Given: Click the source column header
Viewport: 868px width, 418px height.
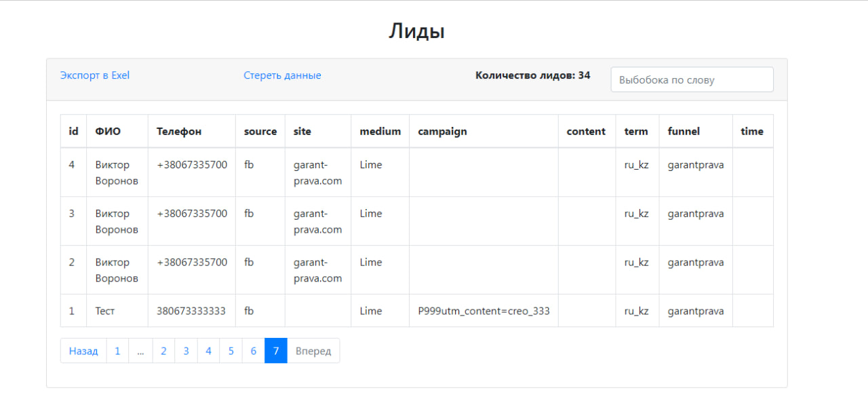Looking at the screenshot, I should click(260, 132).
